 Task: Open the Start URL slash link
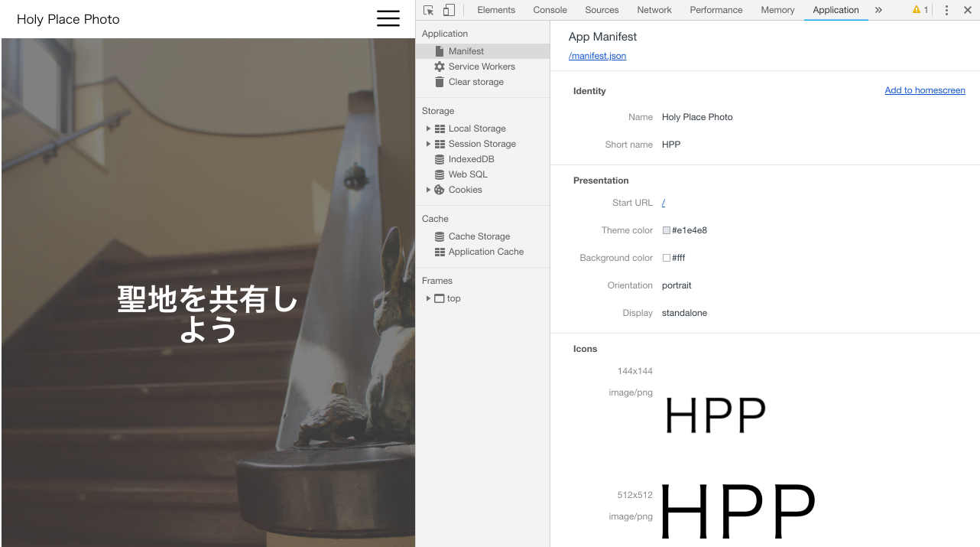pyautogui.click(x=664, y=203)
